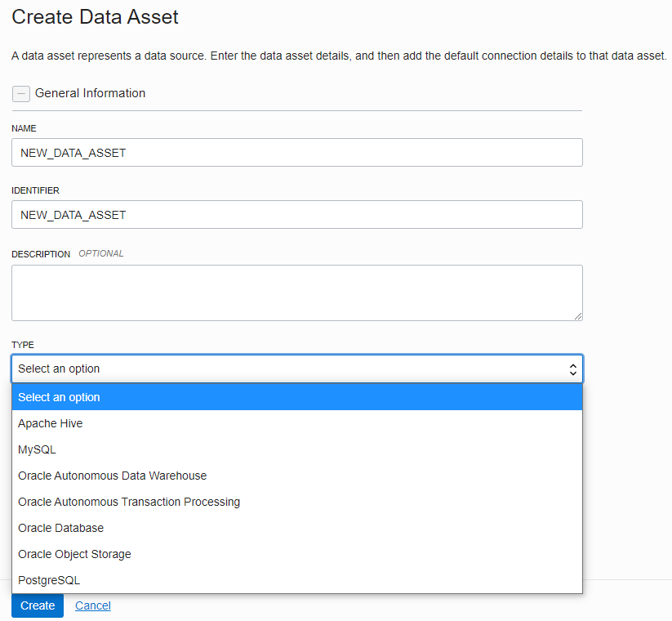Click the Cancel link
Screen dimensions: 672x621
coord(92,605)
